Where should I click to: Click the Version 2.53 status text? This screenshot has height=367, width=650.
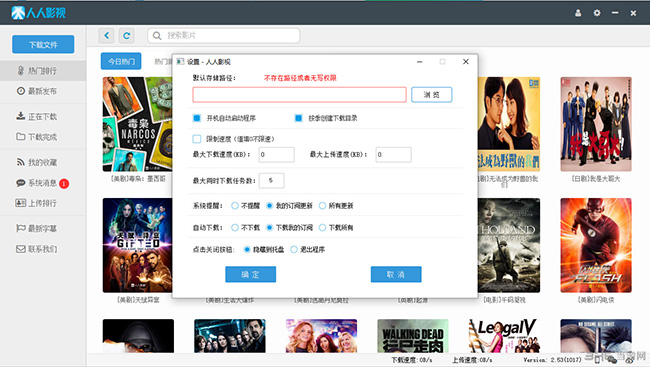click(552, 360)
